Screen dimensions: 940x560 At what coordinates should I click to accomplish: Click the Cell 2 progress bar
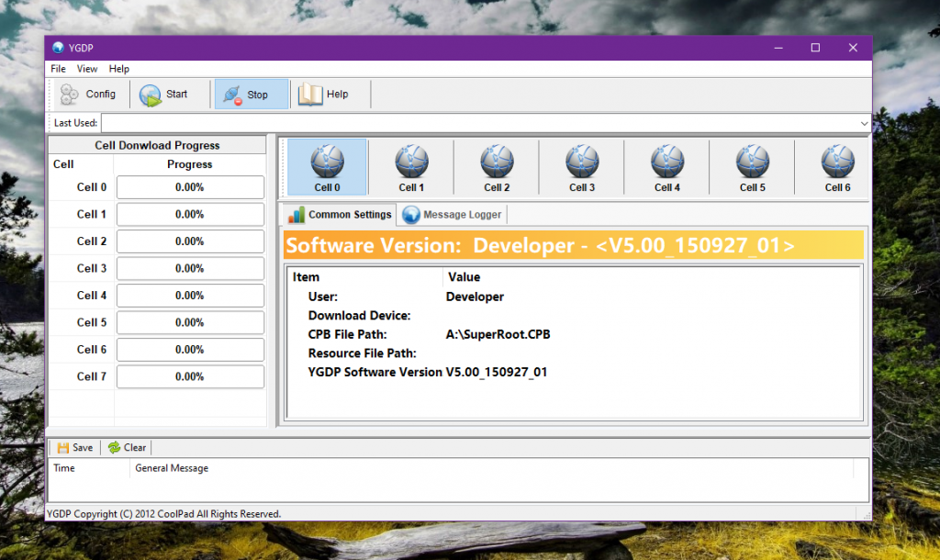[x=190, y=241]
